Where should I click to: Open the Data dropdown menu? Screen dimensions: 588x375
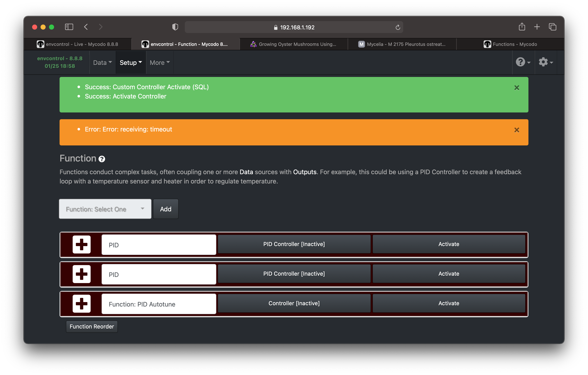tap(103, 63)
